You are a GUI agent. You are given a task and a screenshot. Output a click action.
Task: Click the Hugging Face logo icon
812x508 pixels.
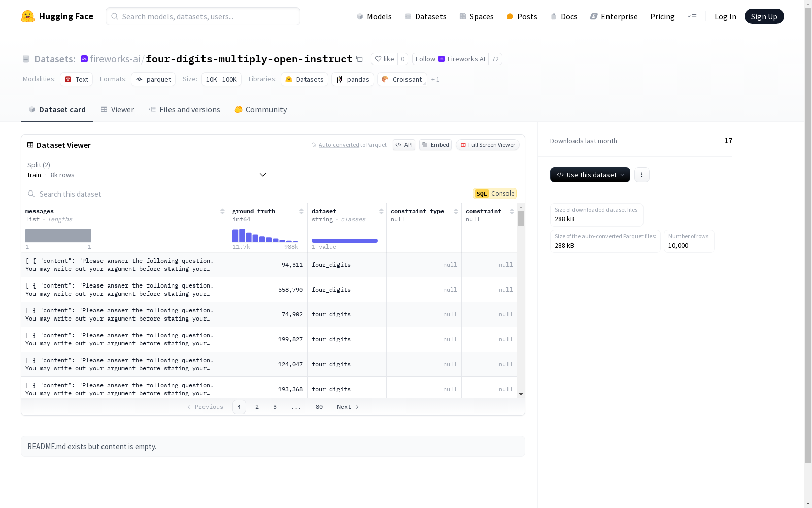28,16
